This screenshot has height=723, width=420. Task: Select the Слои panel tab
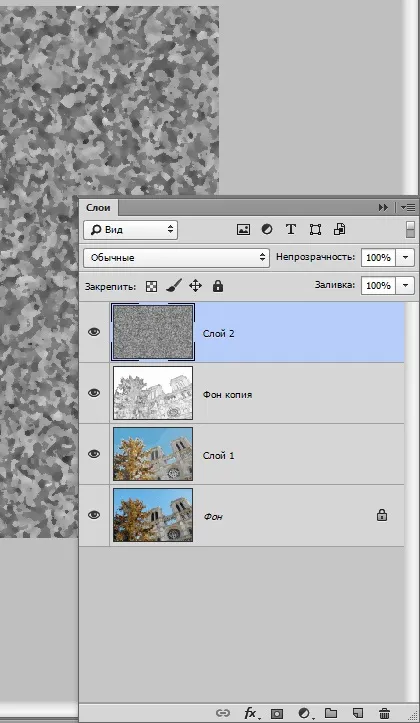(98, 207)
